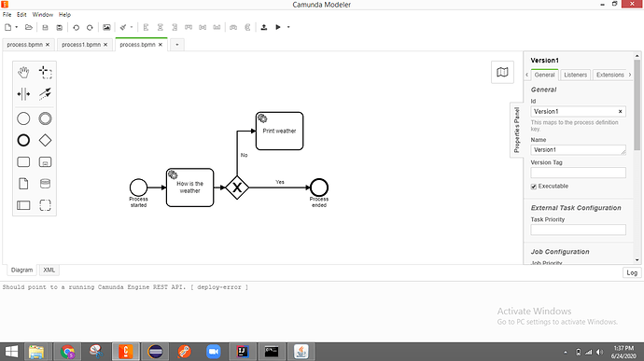The width and height of the screenshot is (644, 361).
Task: Click the export as image icon
Action: coord(106,27)
